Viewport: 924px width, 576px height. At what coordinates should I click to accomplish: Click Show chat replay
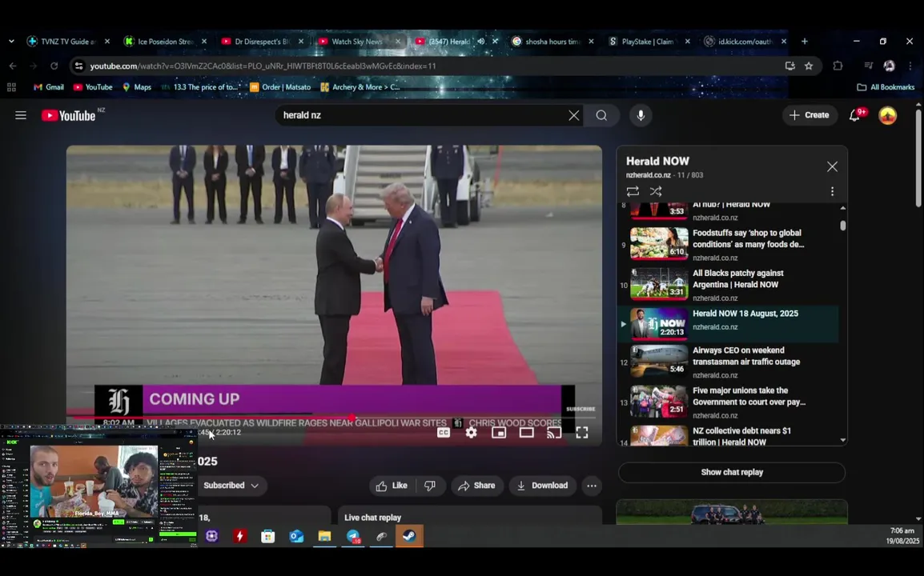731,472
